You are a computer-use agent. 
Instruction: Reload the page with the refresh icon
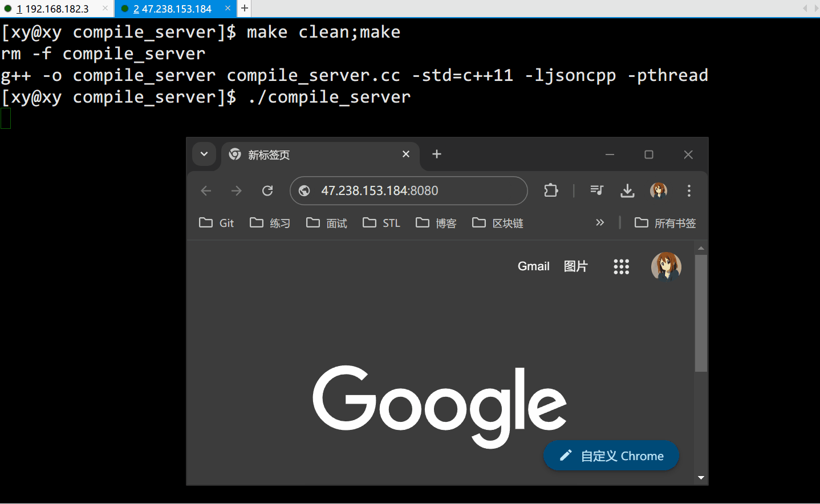tap(267, 190)
